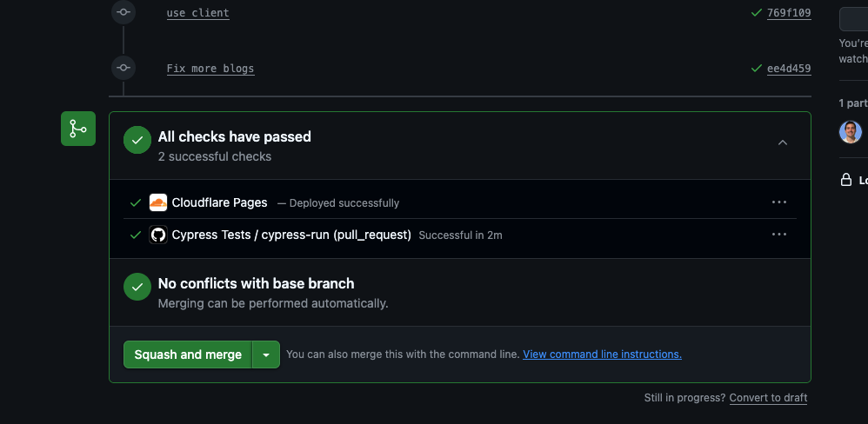Image resolution: width=868 pixels, height=424 pixels.
Task: Click the "No conflicts with base branch" check circle
Action: point(137,287)
